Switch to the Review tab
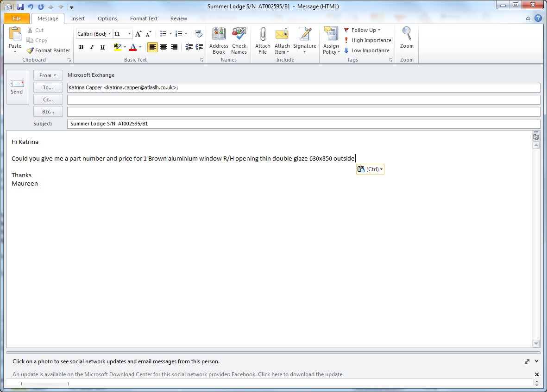Image resolution: width=547 pixels, height=392 pixels. click(179, 19)
